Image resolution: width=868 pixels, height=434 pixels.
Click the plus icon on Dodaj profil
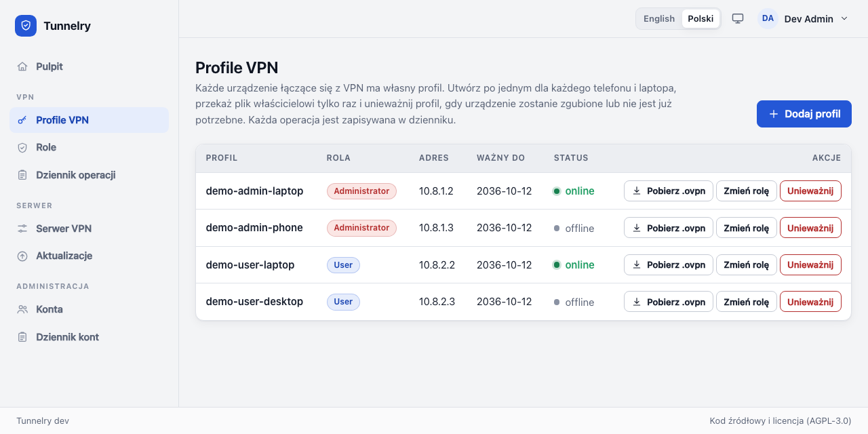[x=774, y=114]
